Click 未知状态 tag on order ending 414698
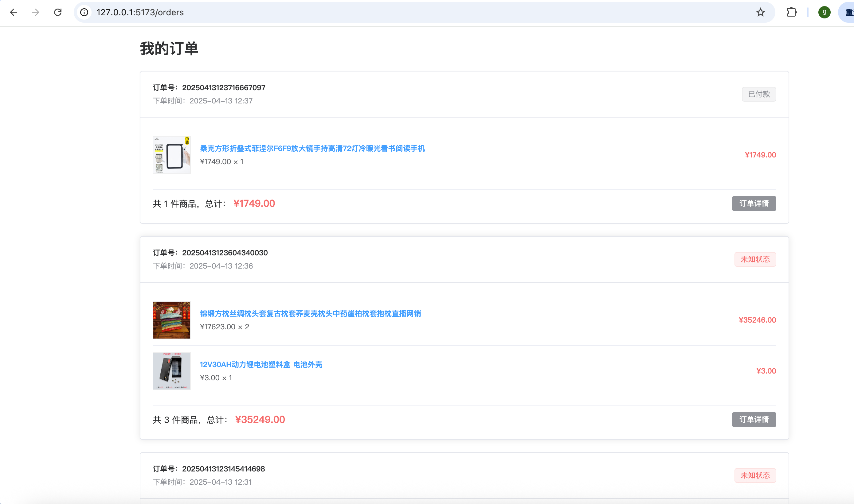The image size is (854, 504). [x=755, y=475]
